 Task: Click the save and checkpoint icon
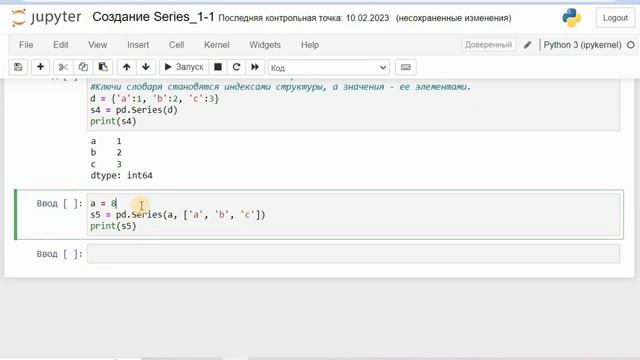point(18,67)
